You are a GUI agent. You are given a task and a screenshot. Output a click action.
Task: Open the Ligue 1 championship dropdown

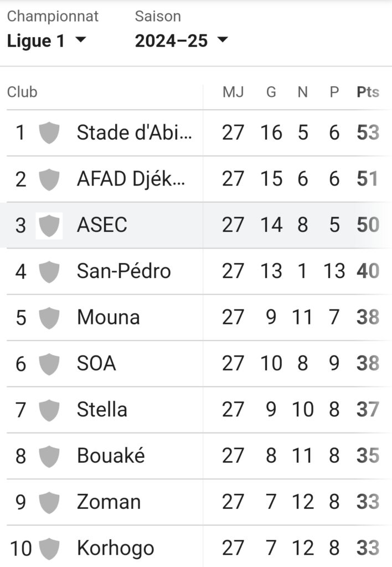pos(47,40)
